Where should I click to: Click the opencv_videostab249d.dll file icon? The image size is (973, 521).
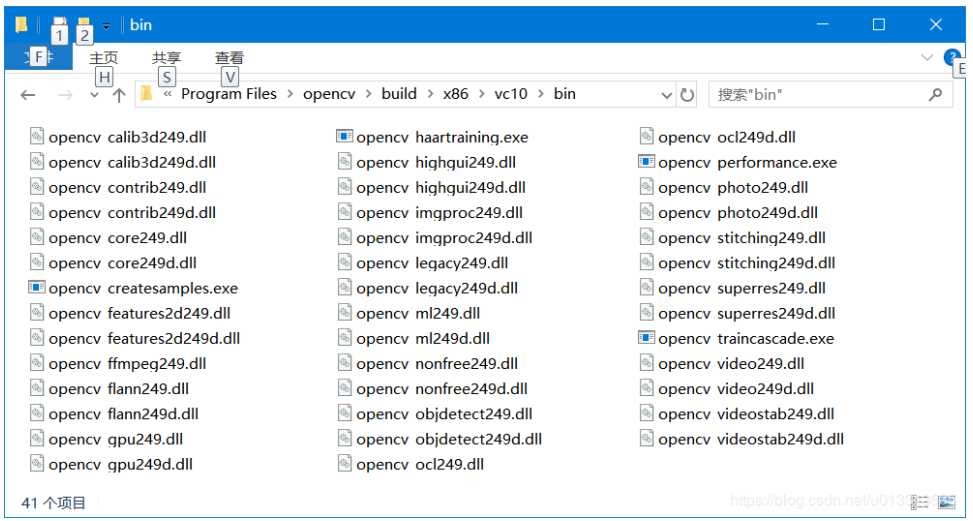647,439
